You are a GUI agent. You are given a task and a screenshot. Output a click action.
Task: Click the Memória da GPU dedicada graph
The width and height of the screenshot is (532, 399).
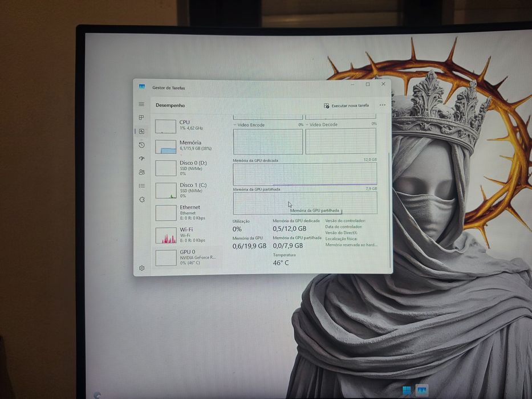pyautogui.click(x=304, y=174)
